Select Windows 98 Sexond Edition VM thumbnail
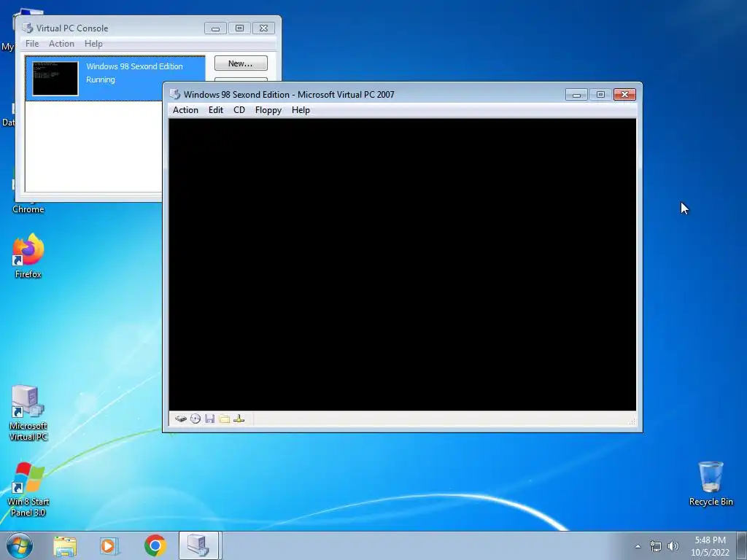The height and width of the screenshot is (560, 747). coord(55,79)
